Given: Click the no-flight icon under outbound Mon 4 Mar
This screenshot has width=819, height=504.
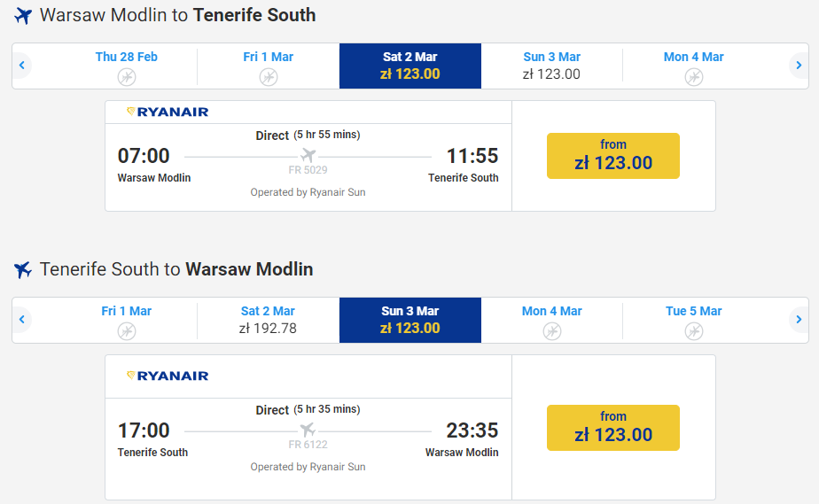Looking at the screenshot, I should [694, 77].
